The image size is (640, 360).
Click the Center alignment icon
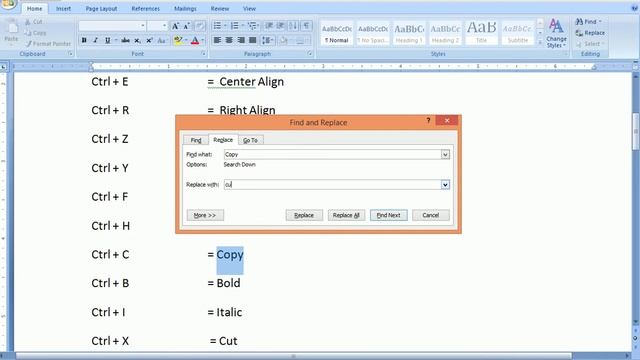(229, 40)
